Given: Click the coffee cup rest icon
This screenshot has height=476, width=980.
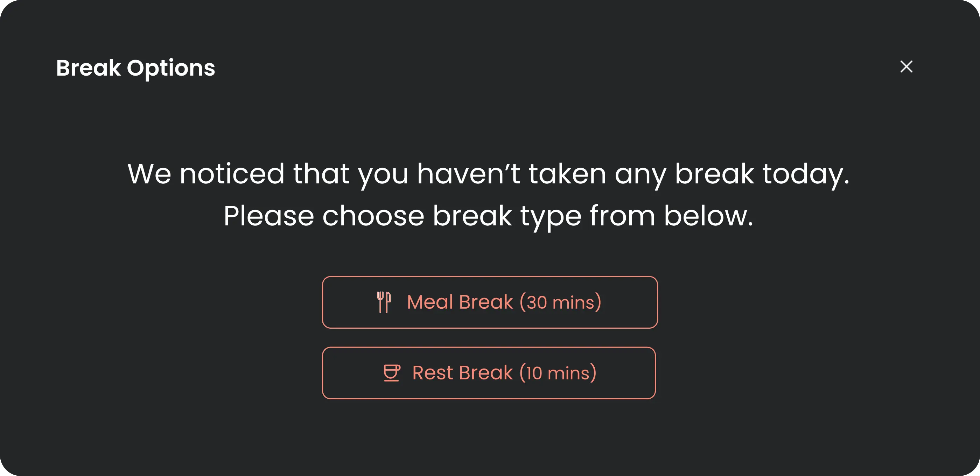Looking at the screenshot, I should click(x=391, y=373).
